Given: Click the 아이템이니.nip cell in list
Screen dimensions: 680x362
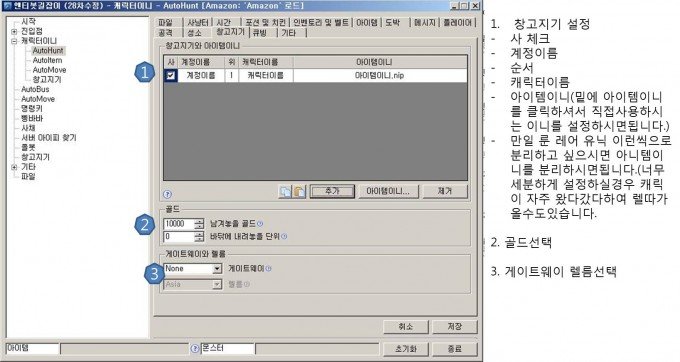Looking at the screenshot, I should [379, 75].
